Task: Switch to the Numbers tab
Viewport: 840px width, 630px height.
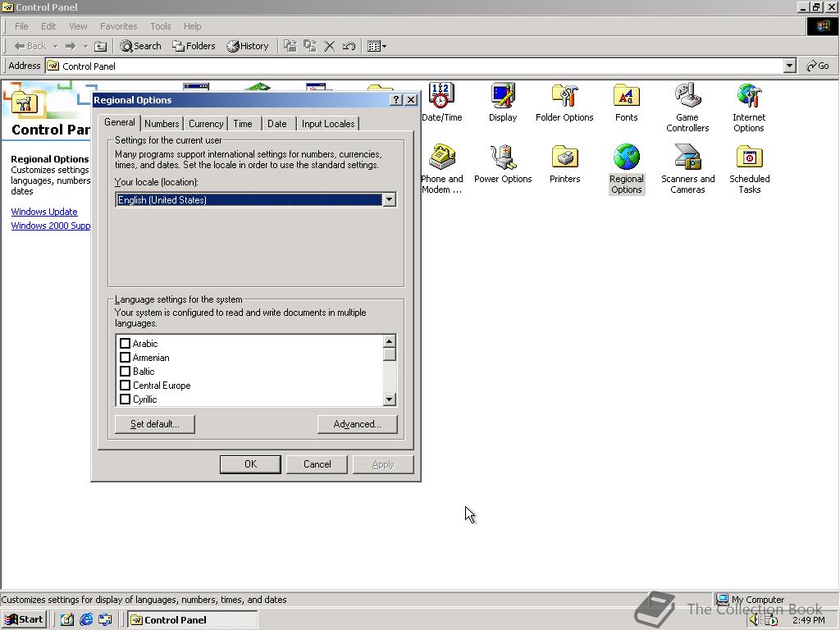Action: (x=162, y=124)
